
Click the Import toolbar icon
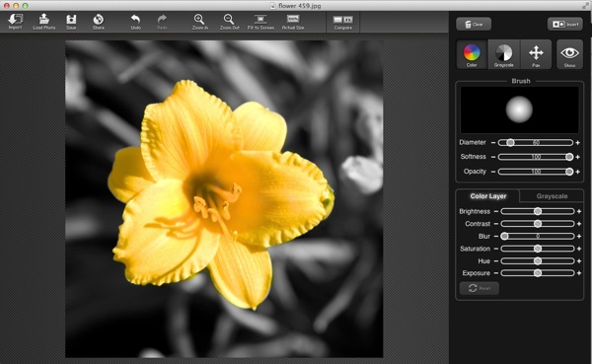(x=16, y=22)
